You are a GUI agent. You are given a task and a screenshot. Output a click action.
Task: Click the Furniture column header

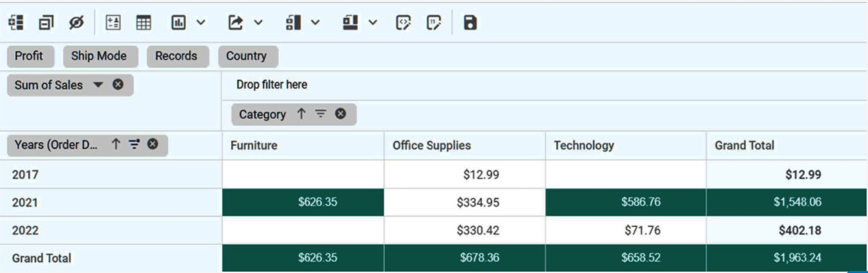[x=303, y=145]
